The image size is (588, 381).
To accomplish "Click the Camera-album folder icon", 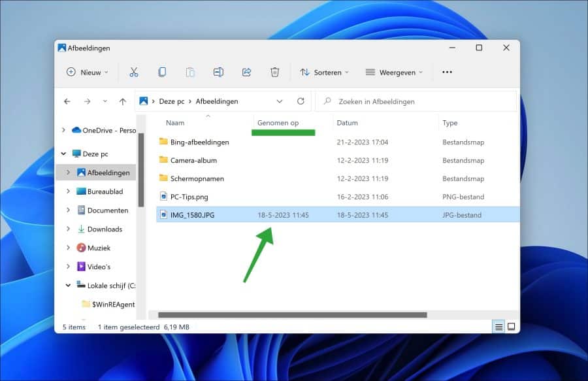I will tap(163, 159).
